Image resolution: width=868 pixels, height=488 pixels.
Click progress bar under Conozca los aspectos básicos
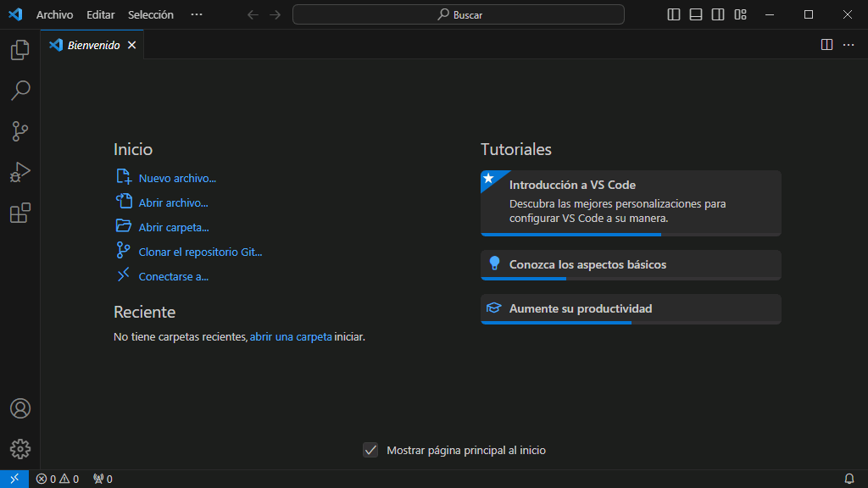(x=631, y=278)
